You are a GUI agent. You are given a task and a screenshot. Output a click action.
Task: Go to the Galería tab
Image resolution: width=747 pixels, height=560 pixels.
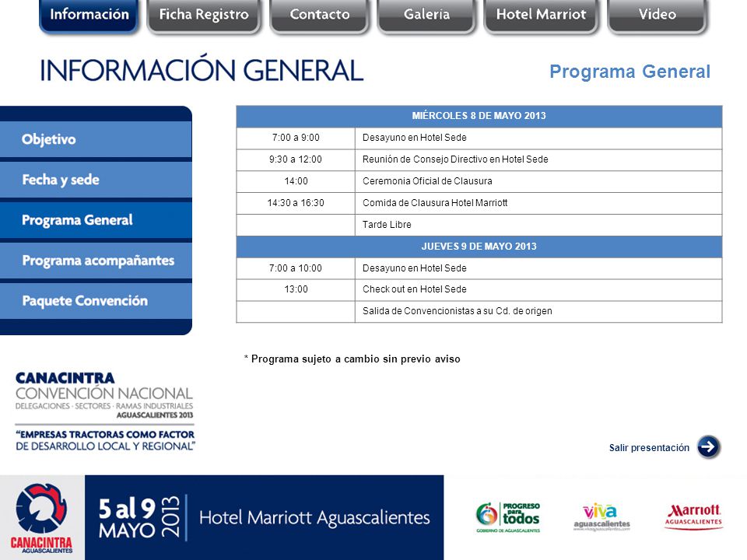point(427,16)
